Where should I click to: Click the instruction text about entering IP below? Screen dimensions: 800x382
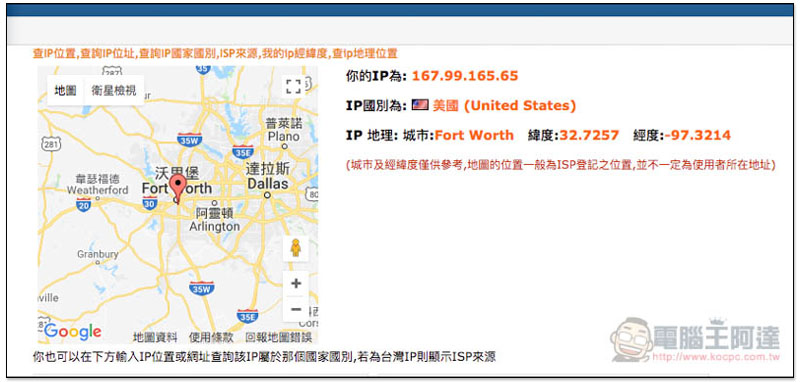coord(264,356)
